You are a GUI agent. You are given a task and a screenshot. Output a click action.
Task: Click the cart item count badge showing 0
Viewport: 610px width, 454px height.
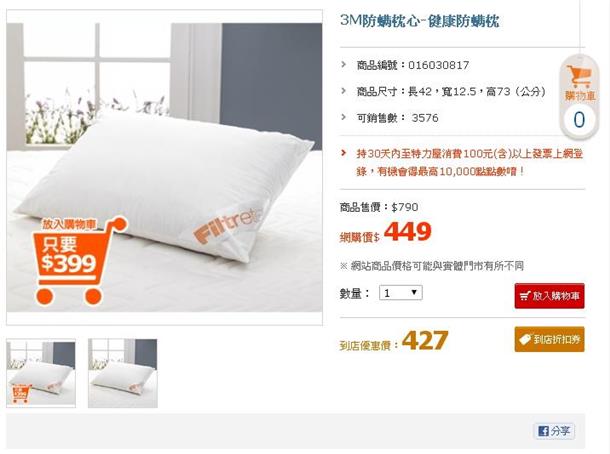[x=579, y=119]
